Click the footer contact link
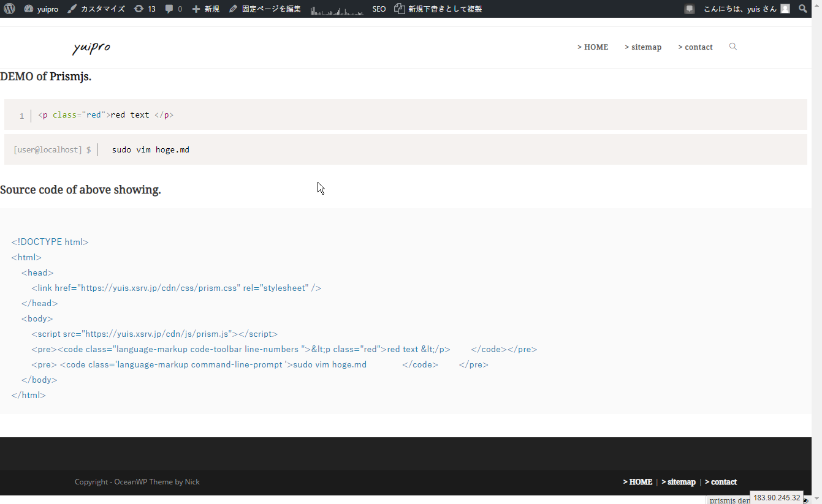Image resolution: width=822 pixels, height=504 pixels. (721, 482)
